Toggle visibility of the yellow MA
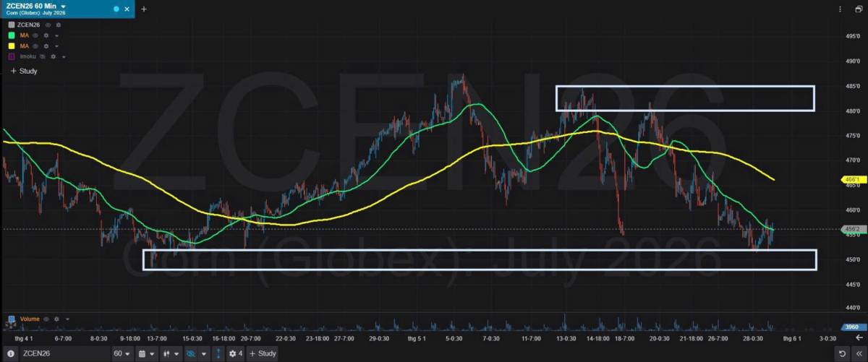 click(36, 46)
